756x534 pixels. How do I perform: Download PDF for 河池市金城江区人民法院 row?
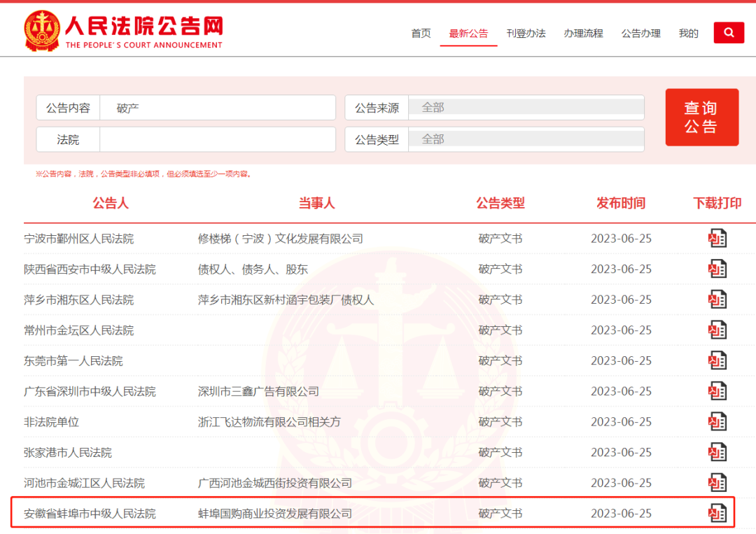click(717, 483)
